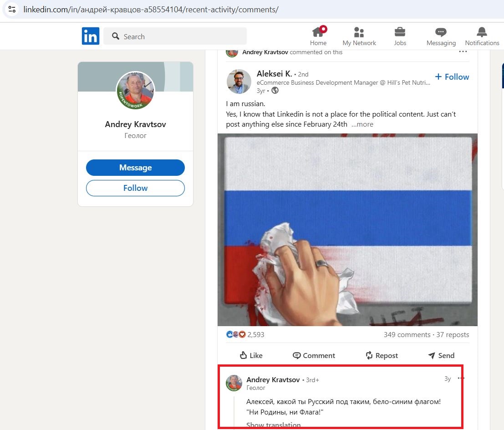The image size is (504, 430).
Task: Click the 'Andrey Kravtsov commented on this' header
Action: (292, 52)
